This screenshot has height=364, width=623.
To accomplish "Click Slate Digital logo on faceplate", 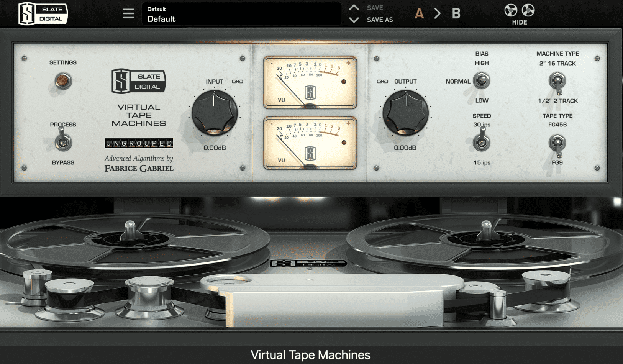I will [139, 81].
